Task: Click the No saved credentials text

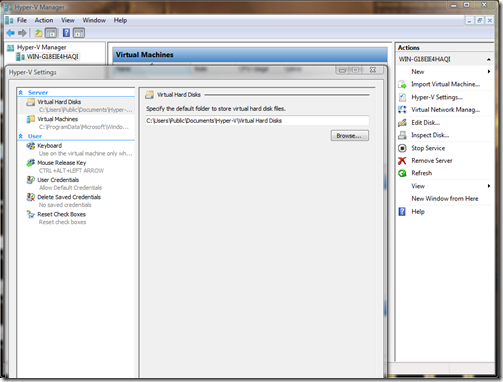Action: (65, 205)
